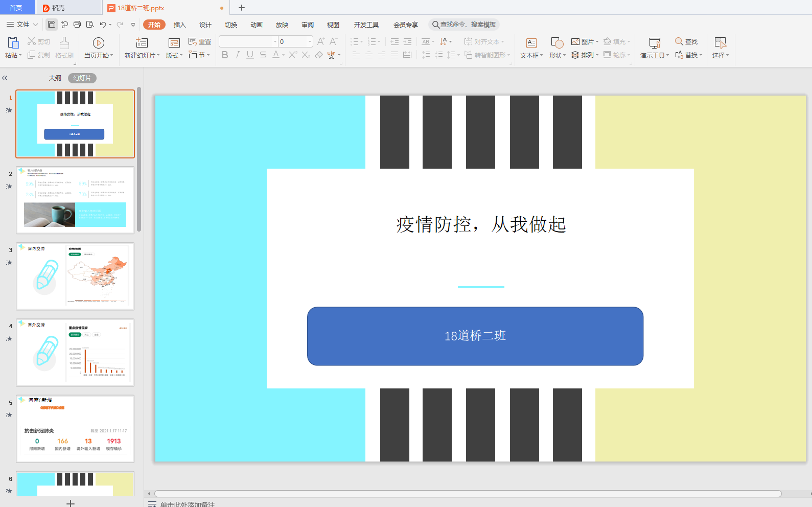The height and width of the screenshot is (507, 812).
Task: Click the Format Painter icon
Action: (64, 43)
